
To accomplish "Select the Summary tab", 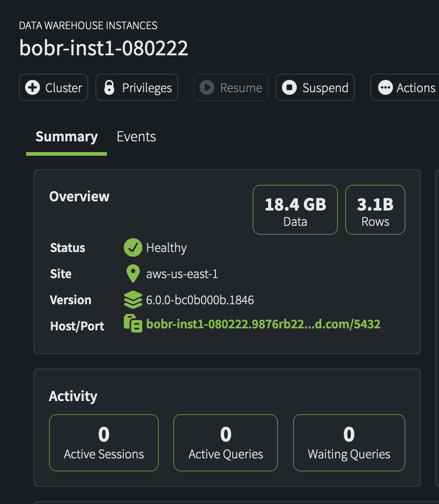I will click(67, 137).
